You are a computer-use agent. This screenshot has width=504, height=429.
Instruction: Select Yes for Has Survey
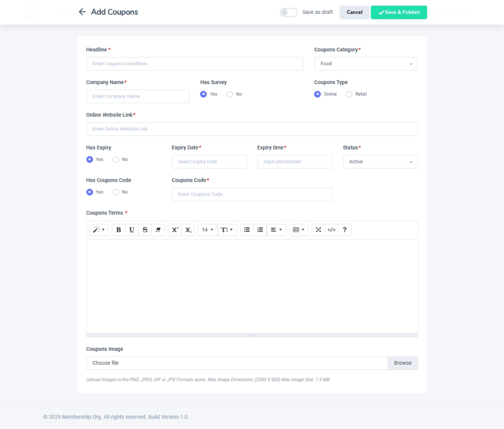point(204,94)
